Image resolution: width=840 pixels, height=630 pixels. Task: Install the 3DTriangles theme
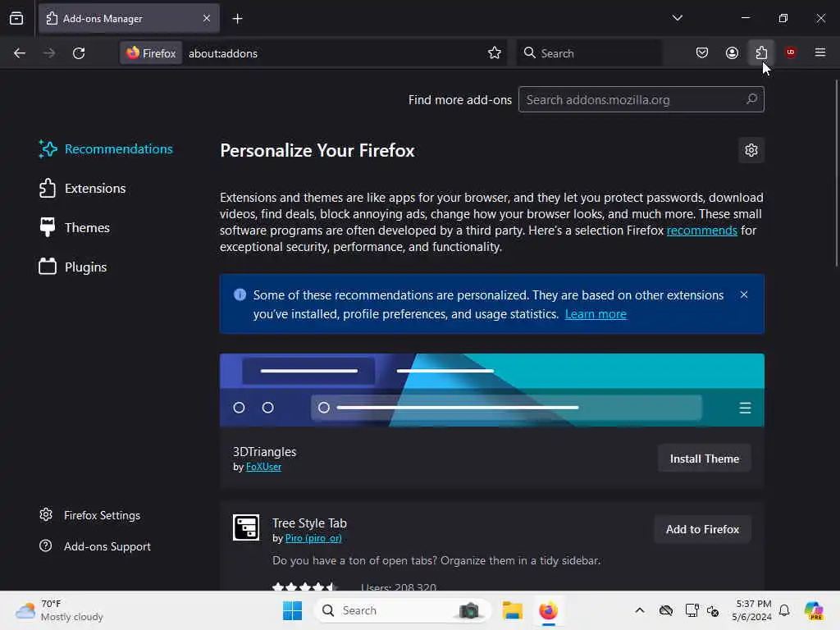704,459
